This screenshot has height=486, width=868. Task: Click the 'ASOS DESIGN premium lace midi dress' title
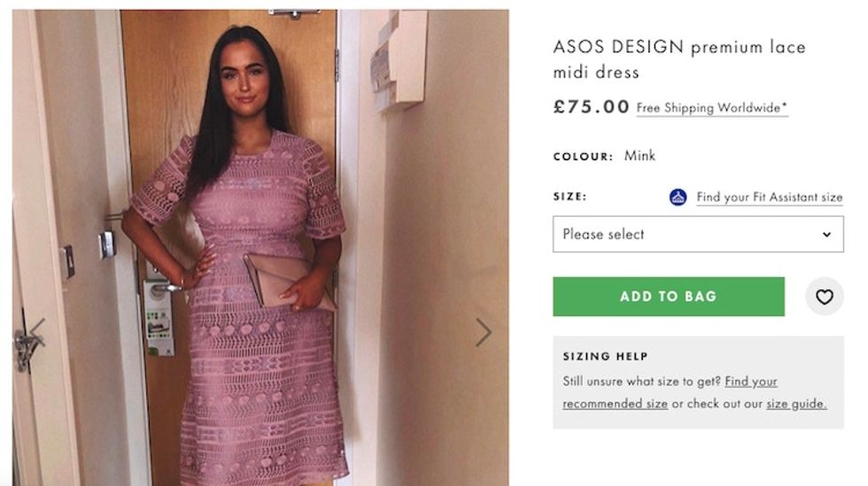(678, 59)
